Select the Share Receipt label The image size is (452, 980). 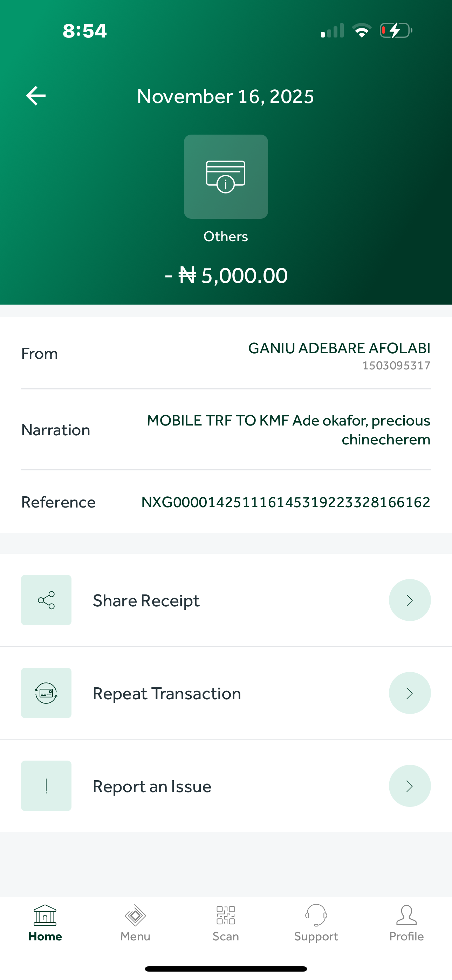click(146, 601)
